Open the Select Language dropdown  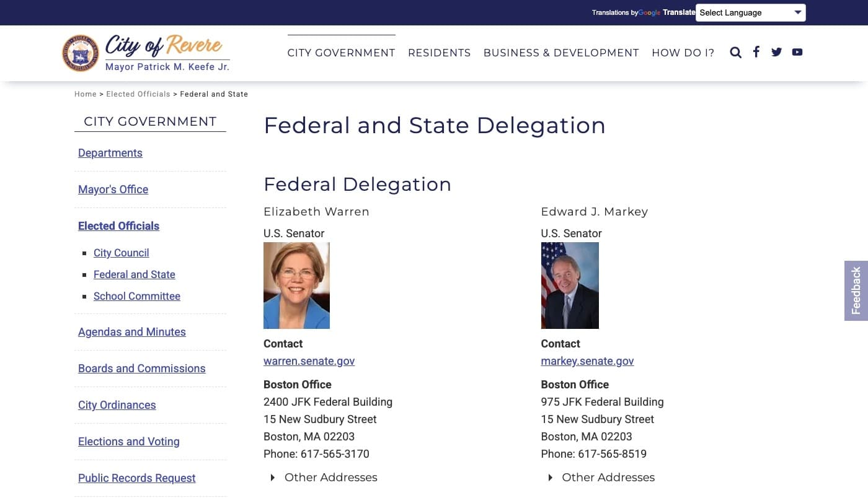coord(750,12)
